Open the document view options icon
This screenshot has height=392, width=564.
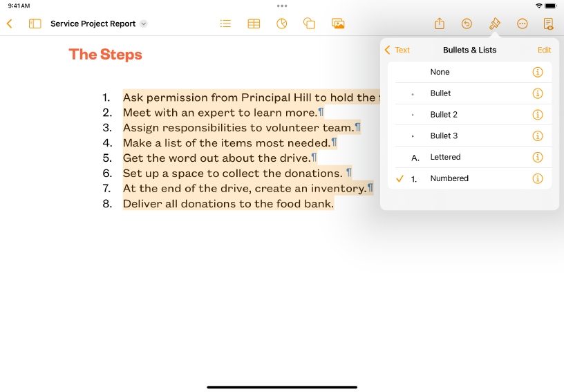[549, 24]
